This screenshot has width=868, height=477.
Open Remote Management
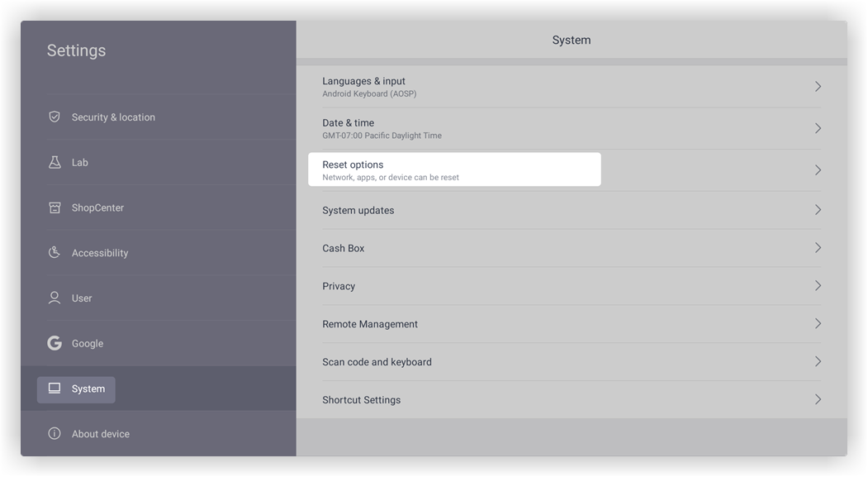coord(572,323)
